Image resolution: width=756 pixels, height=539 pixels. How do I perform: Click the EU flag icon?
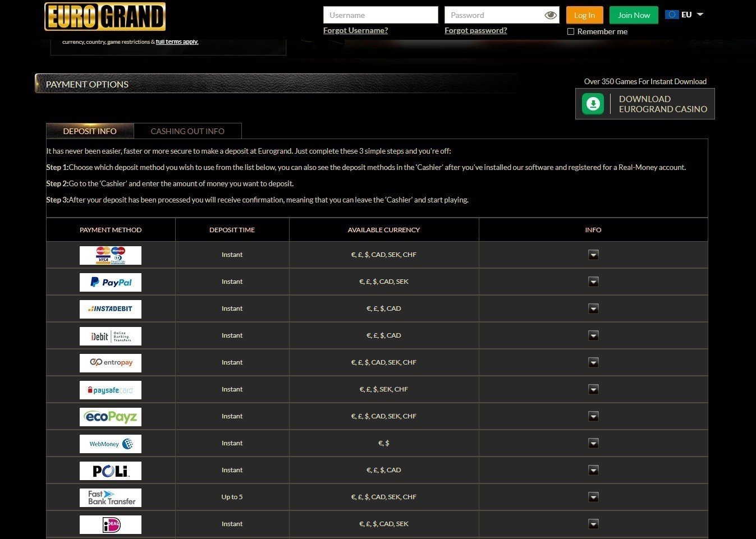click(672, 14)
